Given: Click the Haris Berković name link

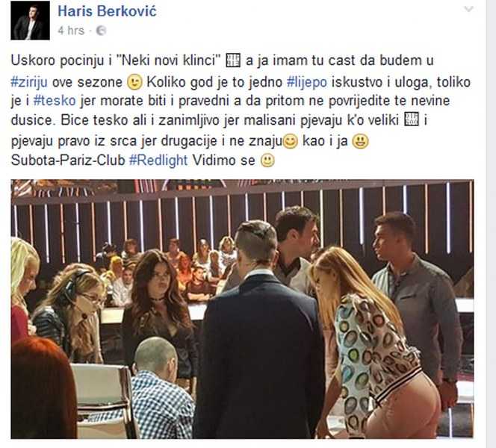Looking at the screenshot, I should pos(107,12).
